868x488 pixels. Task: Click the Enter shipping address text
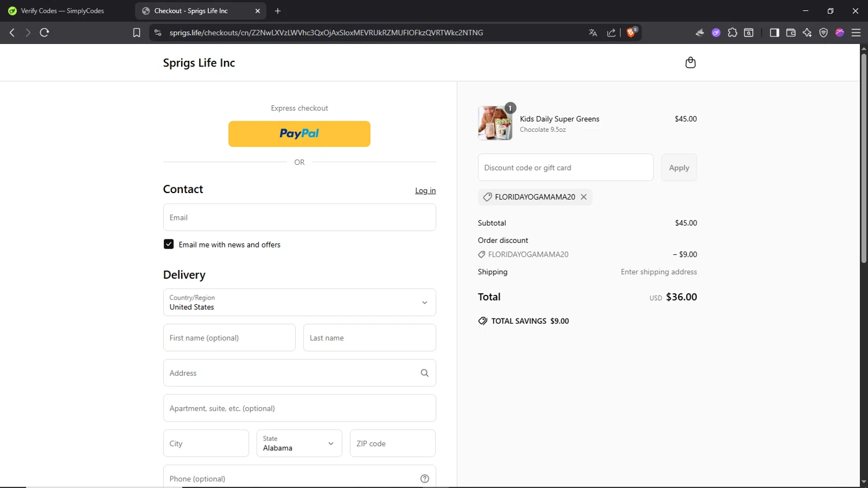(x=659, y=272)
